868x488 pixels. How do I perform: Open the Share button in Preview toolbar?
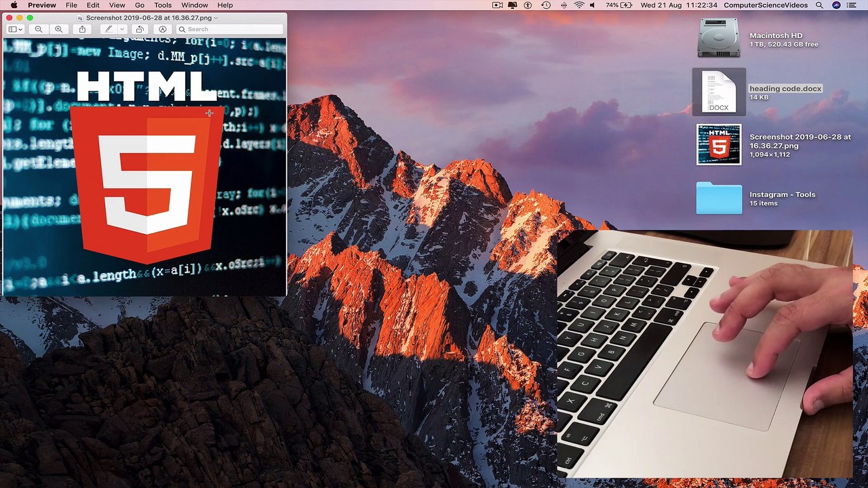82,29
